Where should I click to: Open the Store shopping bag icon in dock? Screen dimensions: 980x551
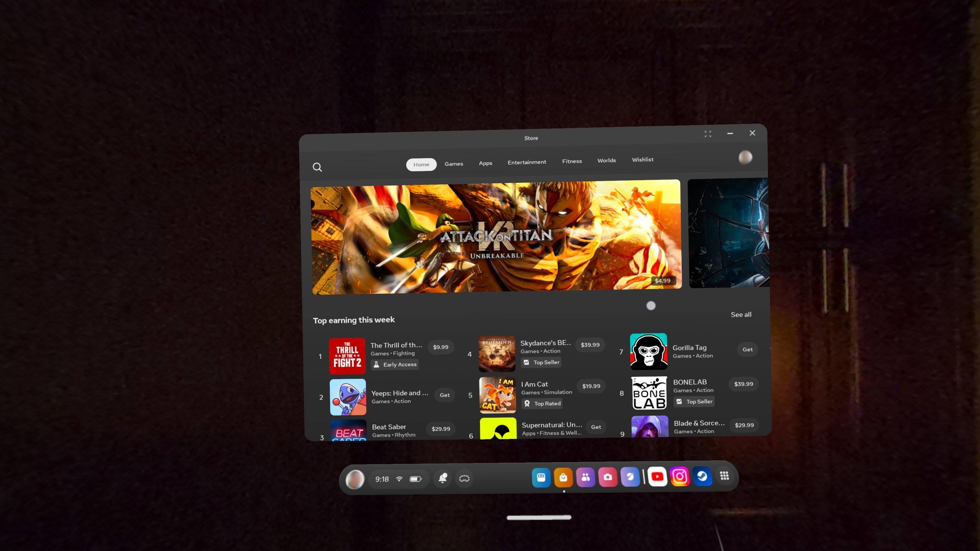point(563,477)
